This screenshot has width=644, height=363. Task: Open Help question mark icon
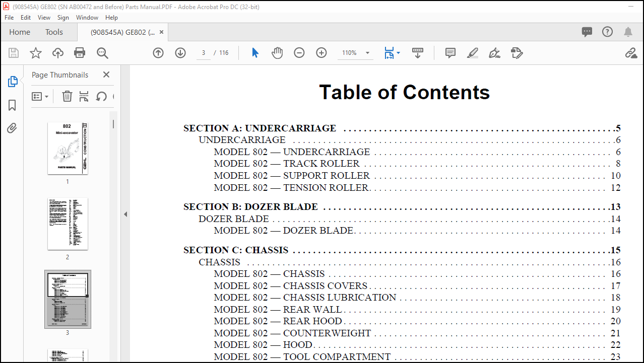(x=608, y=32)
